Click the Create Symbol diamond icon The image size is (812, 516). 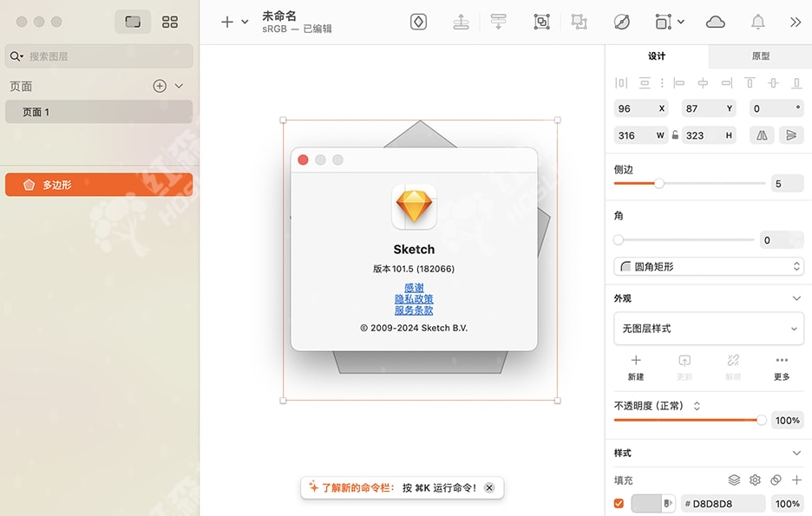[x=418, y=22]
